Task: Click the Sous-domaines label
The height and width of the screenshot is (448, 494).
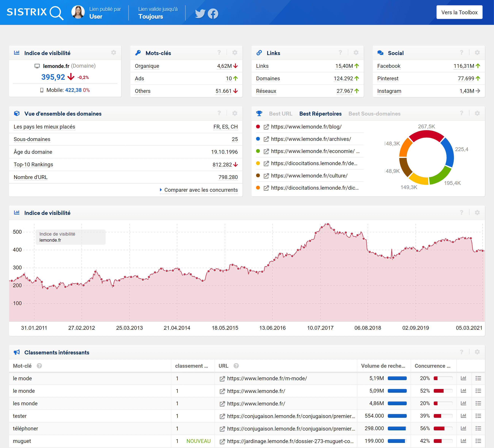Action: tap(32, 139)
